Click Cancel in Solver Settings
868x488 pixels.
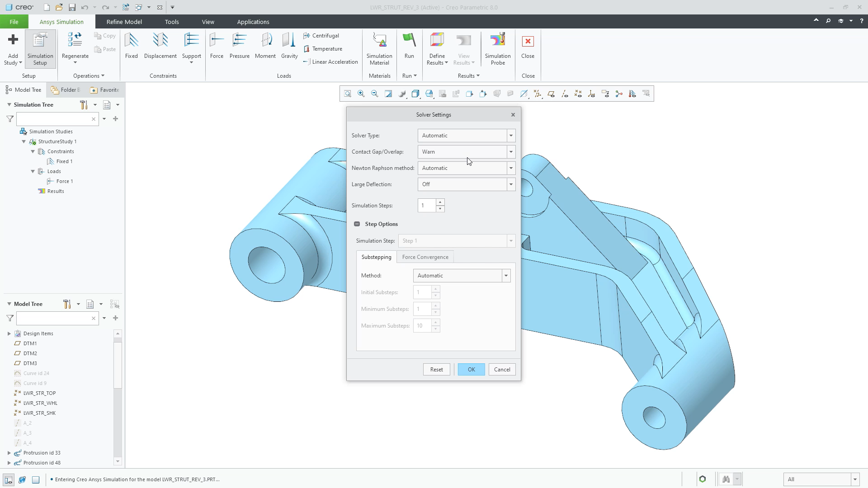(502, 370)
